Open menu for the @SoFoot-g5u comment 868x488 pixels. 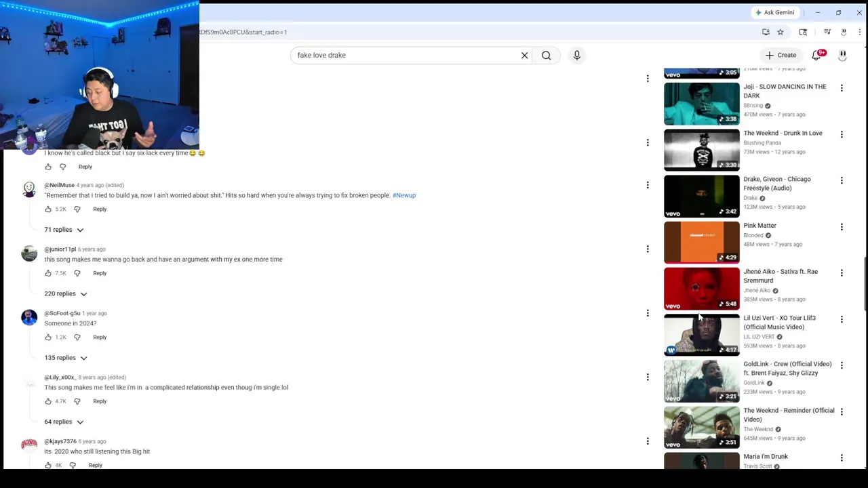648,313
